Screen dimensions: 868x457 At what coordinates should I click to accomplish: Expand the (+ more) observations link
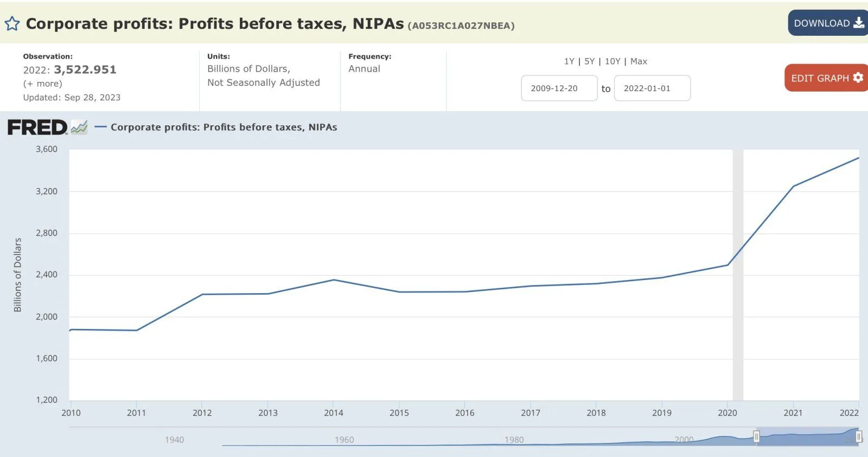(42, 84)
